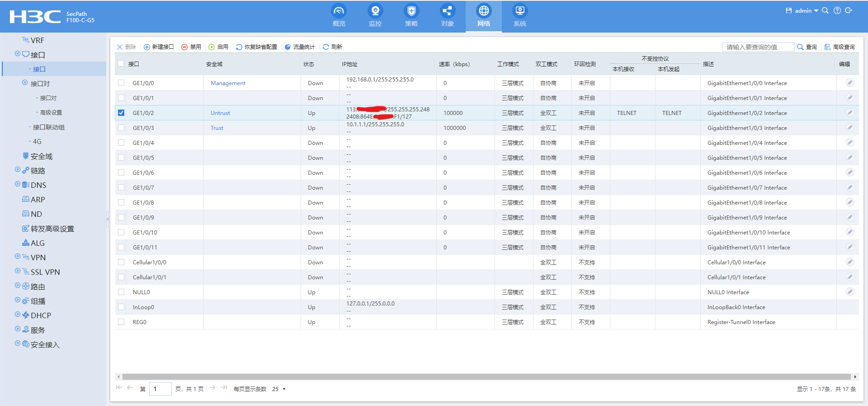
Task: Click the save configuration disk icon
Action: (789, 10)
